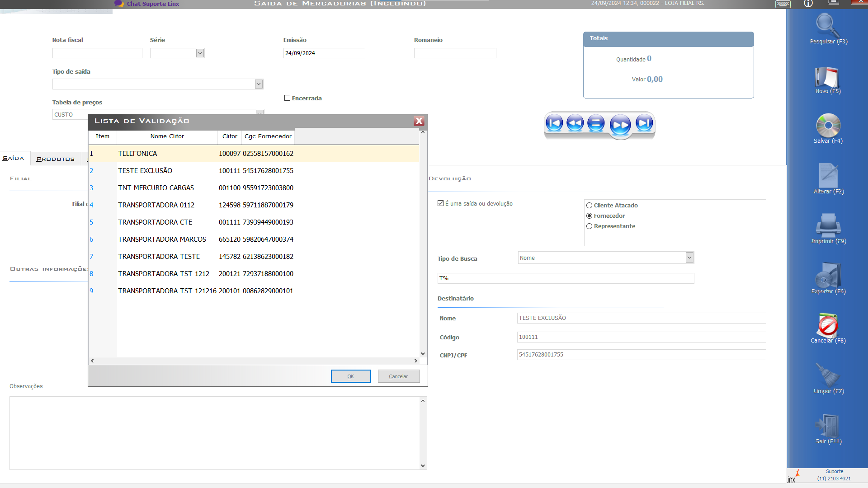Open the Tipo de saída dropdown
Image resolution: width=868 pixels, height=488 pixels.
click(259, 84)
